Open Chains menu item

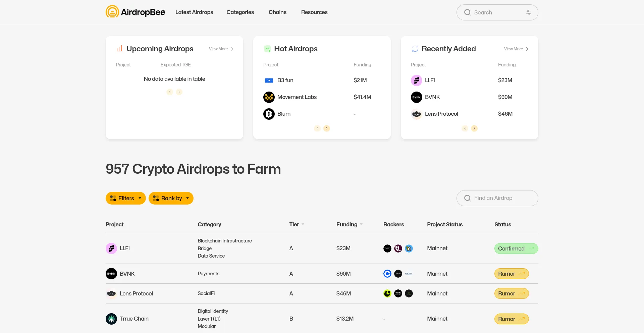[277, 12]
